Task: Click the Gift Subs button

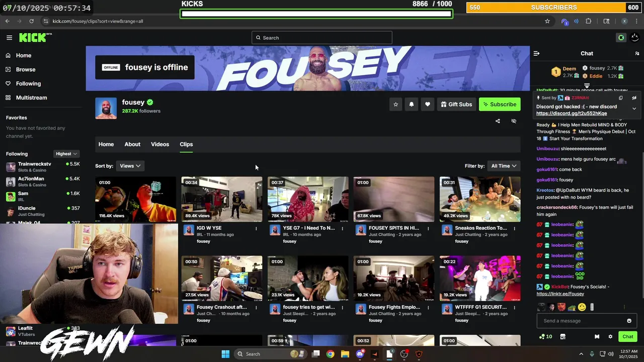Action: pos(456,104)
